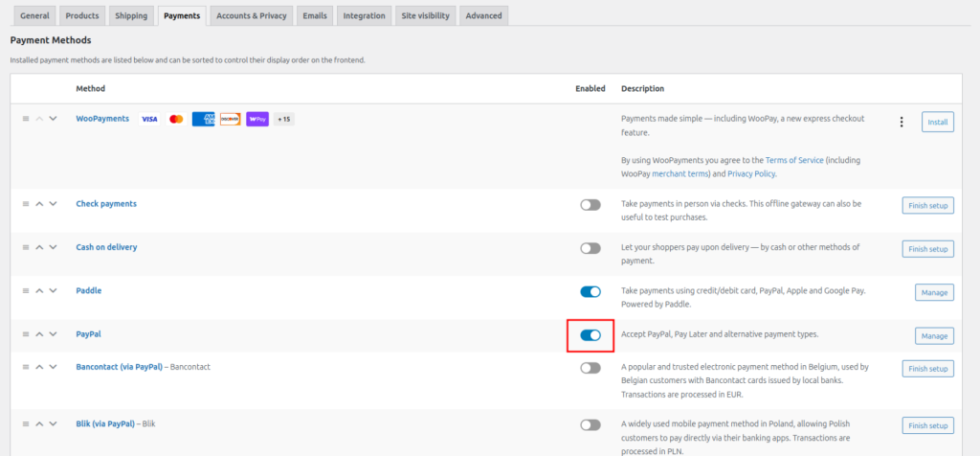Image resolution: width=980 pixels, height=456 pixels.
Task: Manage the Paddle payment method
Action: pos(934,292)
